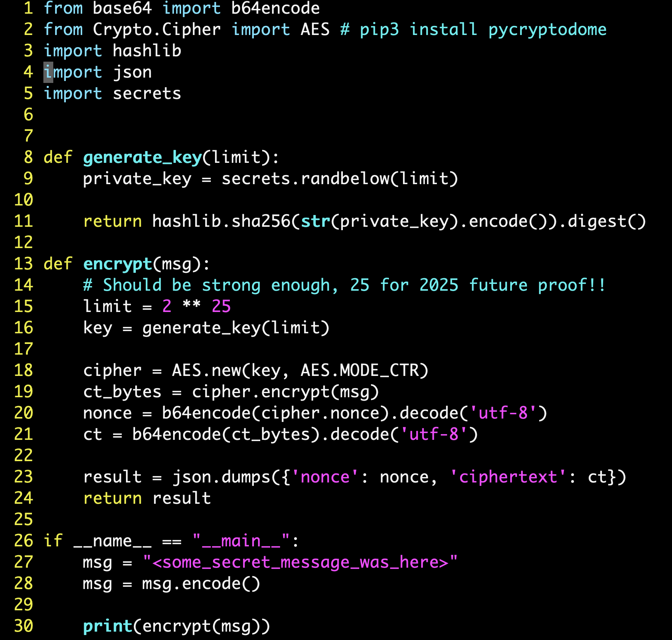Viewport: 672px width, 640px height.
Task: Click the '<some_secret_message_was_here>' string
Action: pyautogui.click(x=300, y=562)
